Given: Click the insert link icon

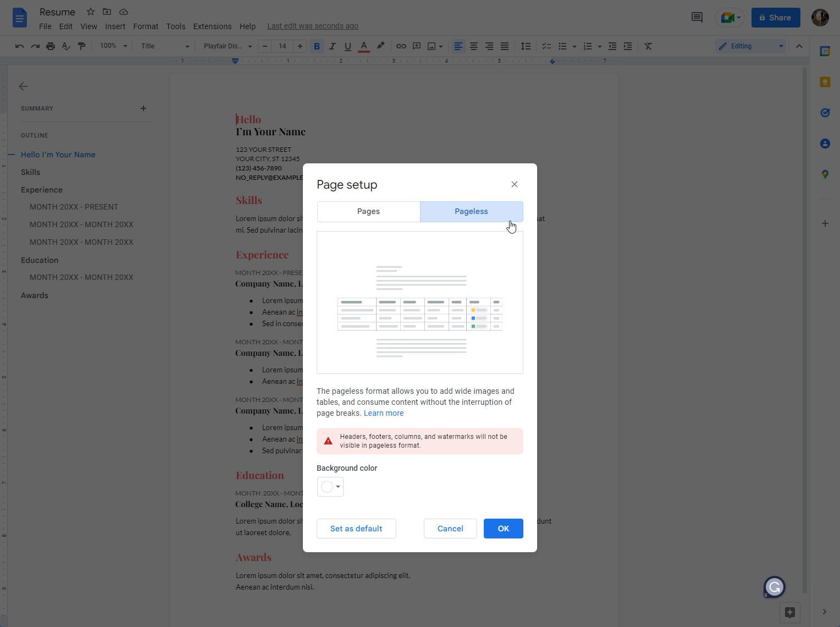Looking at the screenshot, I should pyautogui.click(x=401, y=46).
